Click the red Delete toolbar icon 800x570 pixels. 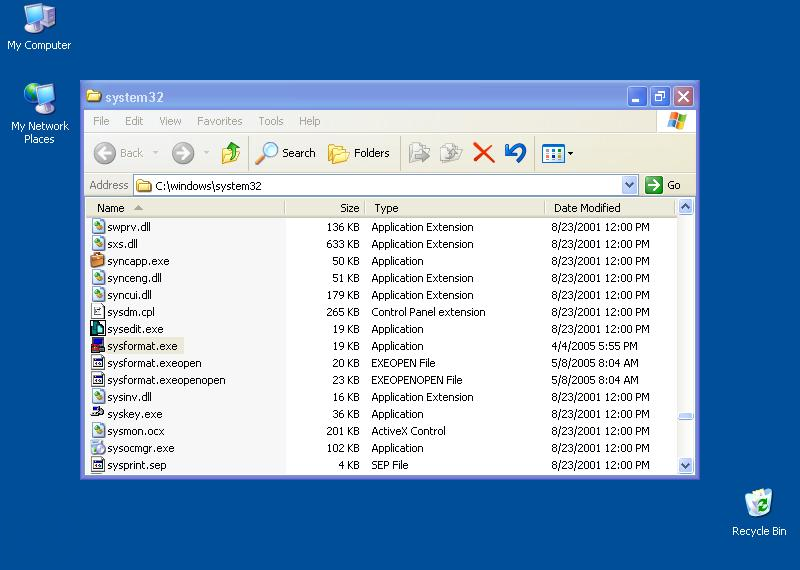click(483, 153)
